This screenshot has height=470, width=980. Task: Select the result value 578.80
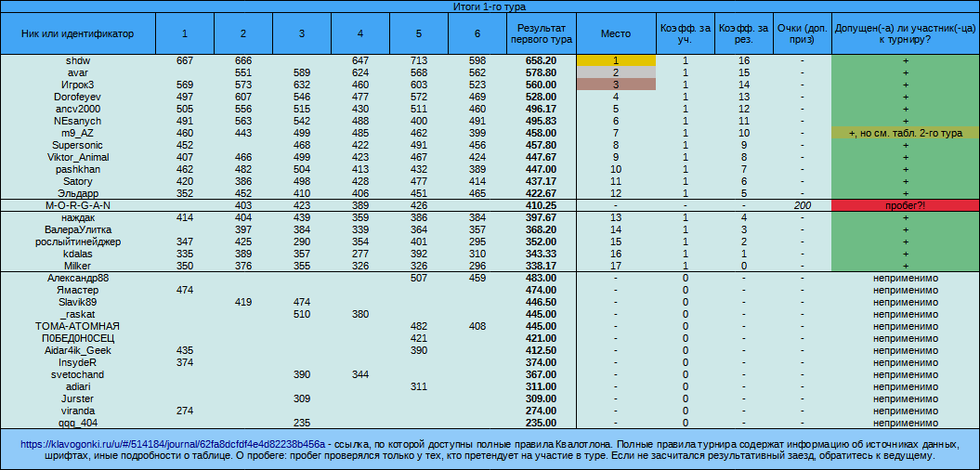[542, 72]
